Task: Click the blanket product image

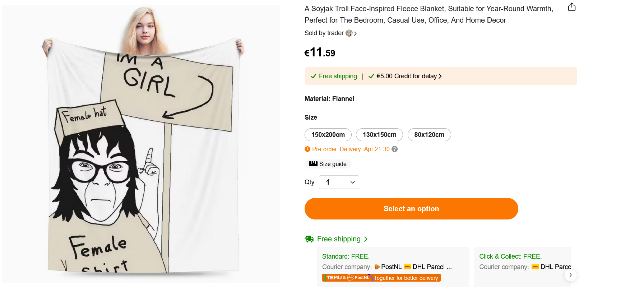Action: click(x=141, y=144)
